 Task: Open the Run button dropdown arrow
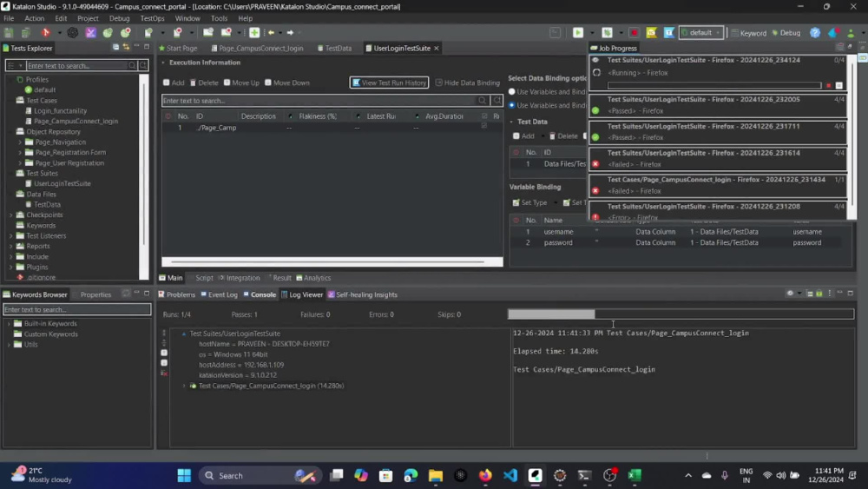click(x=592, y=33)
